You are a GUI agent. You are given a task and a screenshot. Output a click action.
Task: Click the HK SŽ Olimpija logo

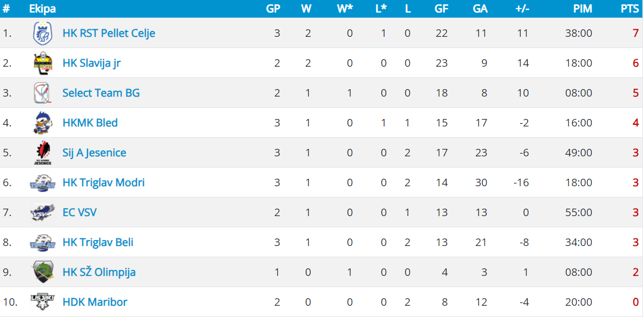click(43, 272)
